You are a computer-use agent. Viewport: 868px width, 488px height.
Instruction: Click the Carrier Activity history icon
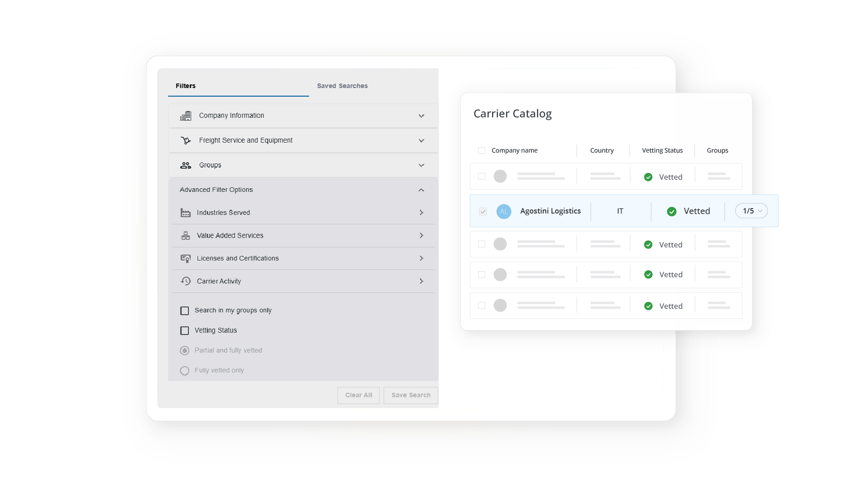coord(186,281)
